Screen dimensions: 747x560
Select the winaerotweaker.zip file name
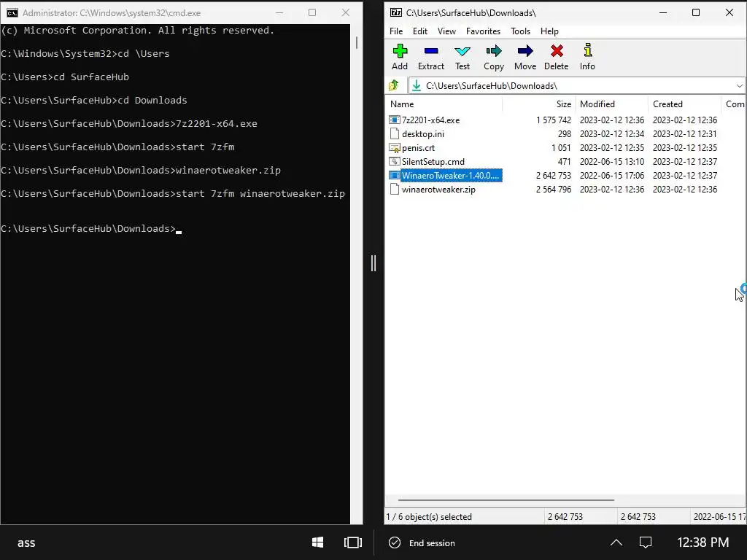pos(438,189)
